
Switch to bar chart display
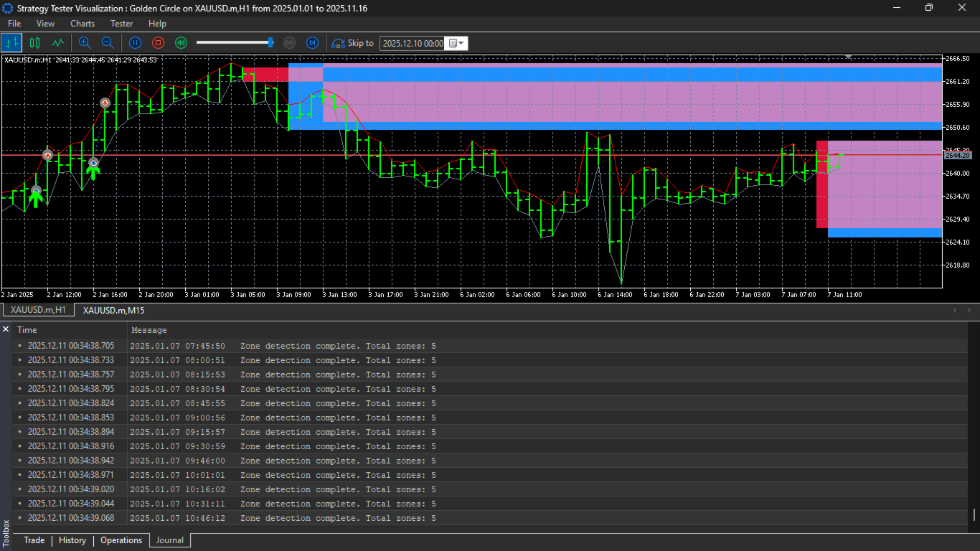pyautogui.click(x=11, y=43)
